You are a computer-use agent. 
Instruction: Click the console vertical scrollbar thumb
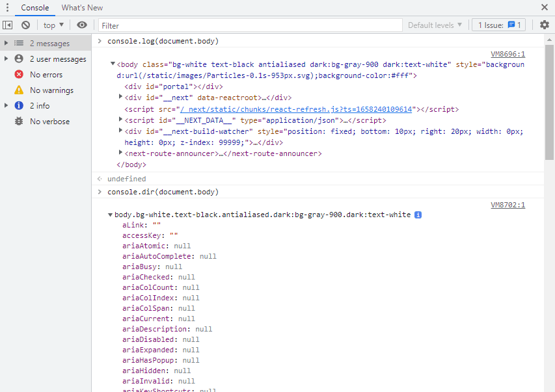click(x=549, y=102)
